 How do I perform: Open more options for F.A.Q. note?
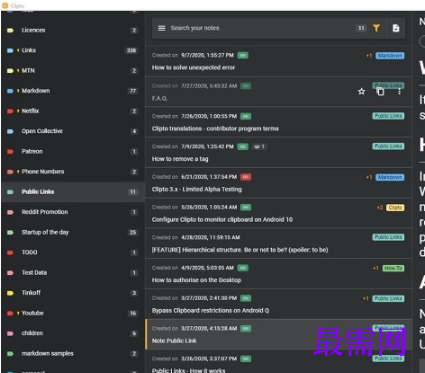click(399, 91)
